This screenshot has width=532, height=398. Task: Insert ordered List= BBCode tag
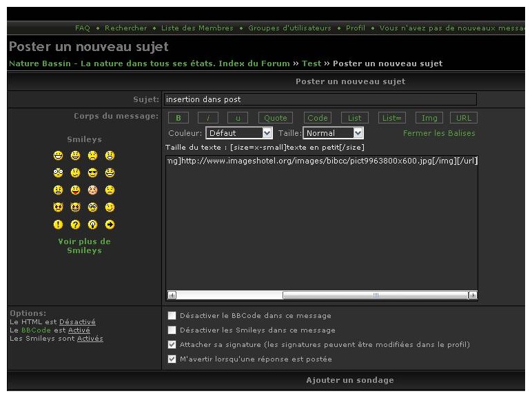[392, 118]
